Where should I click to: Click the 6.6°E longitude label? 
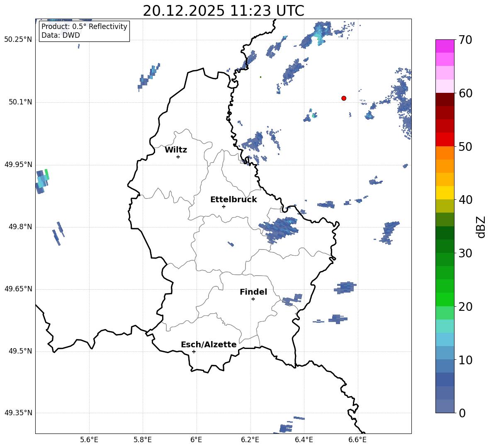(357, 440)
